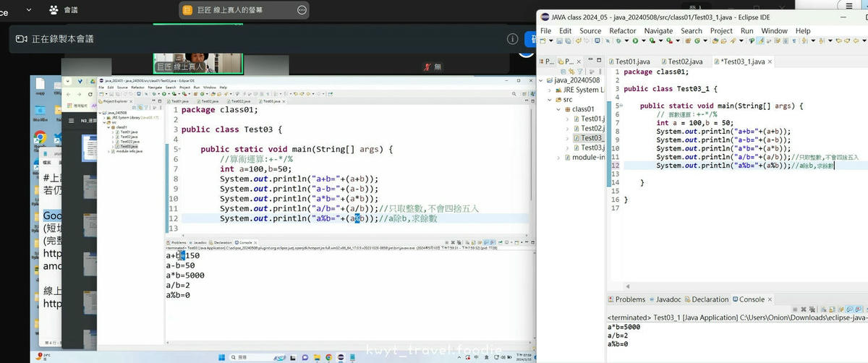This screenshot has width=868, height=363.
Task: Click the filter funnel icon in right Package Explorer
Action: 580,72
